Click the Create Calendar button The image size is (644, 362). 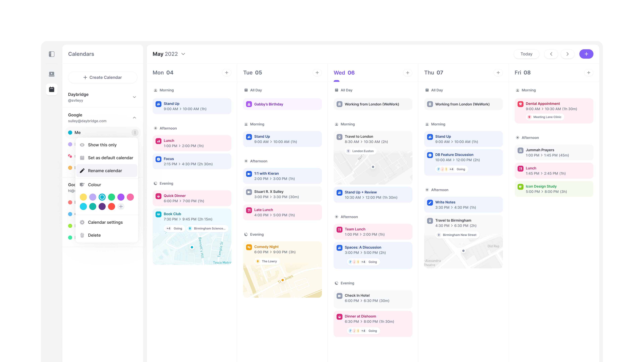tap(102, 77)
